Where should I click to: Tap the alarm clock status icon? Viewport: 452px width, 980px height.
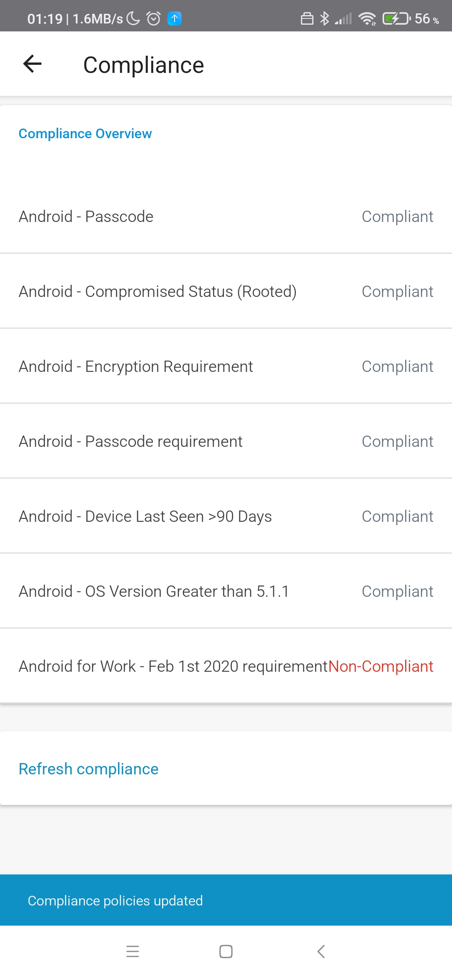(x=154, y=18)
